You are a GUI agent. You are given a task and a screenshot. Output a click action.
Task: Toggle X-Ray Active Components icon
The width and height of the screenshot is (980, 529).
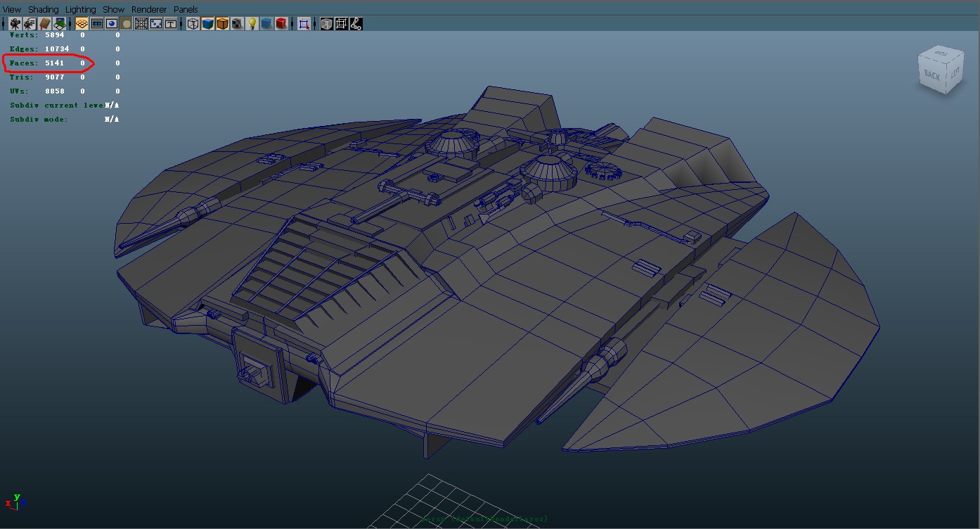[x=341, y=24]
